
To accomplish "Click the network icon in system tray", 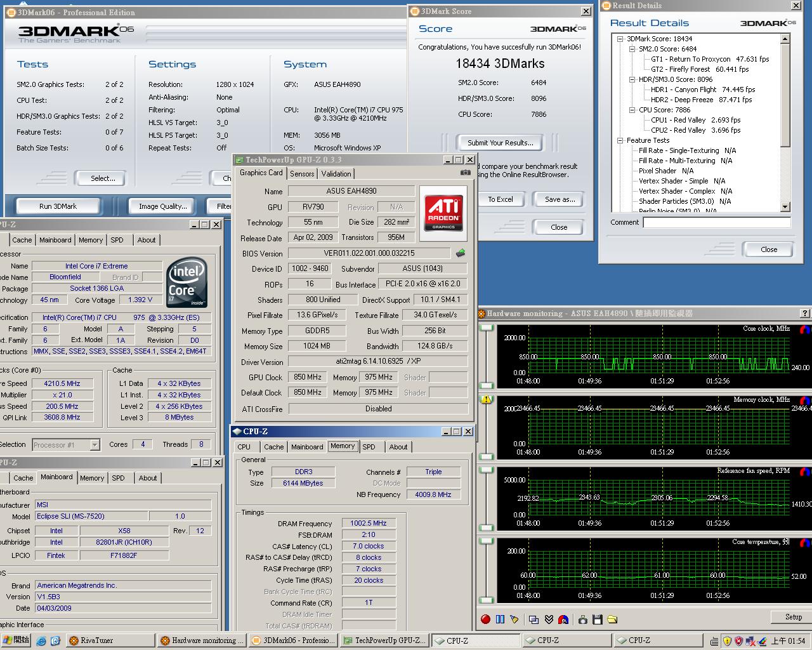I will point(750,641).
